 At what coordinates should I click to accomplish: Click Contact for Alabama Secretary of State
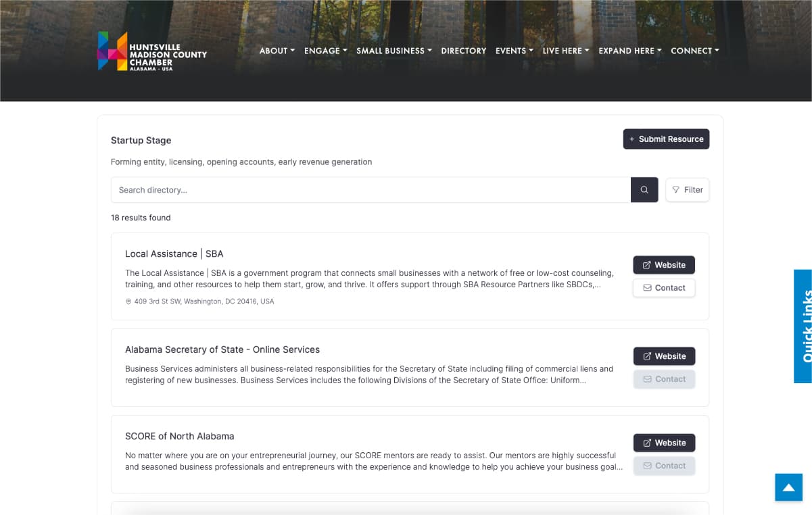pyautogui.click(x=664, y=379)
